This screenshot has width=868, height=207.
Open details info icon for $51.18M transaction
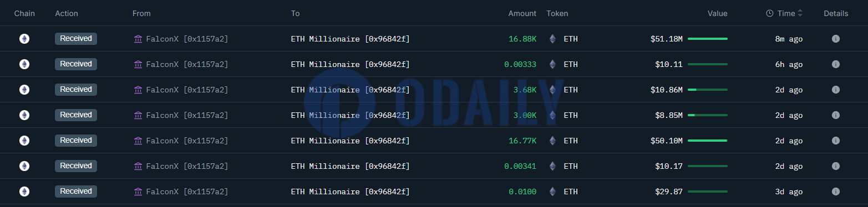coord(836,39)
